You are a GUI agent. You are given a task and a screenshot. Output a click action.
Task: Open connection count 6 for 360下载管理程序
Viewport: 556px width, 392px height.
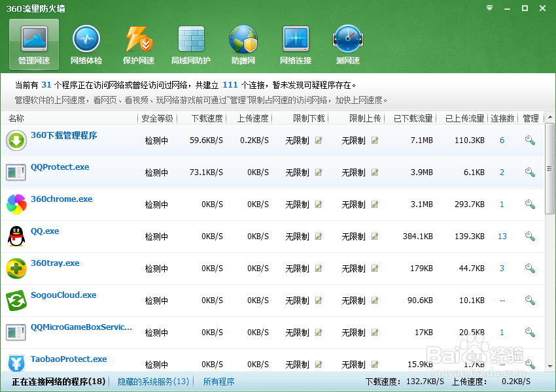click(x=502, y=140)
